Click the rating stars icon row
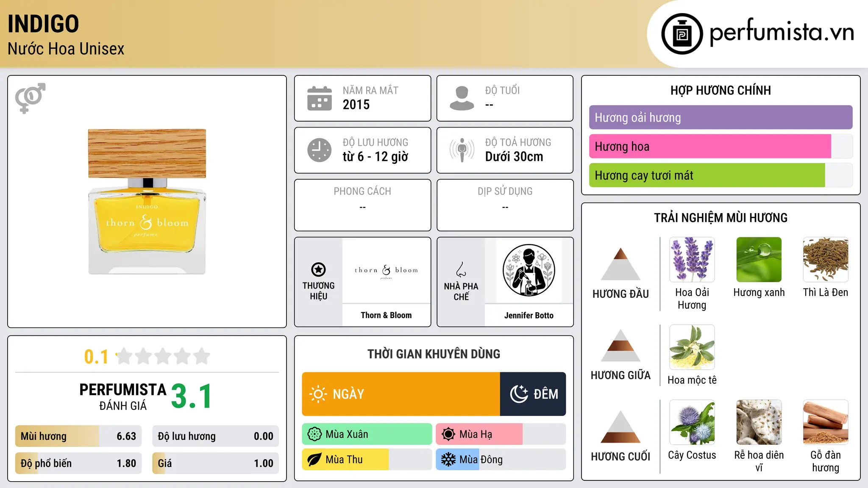Screen dimensions: 868x488 point(163,356)
